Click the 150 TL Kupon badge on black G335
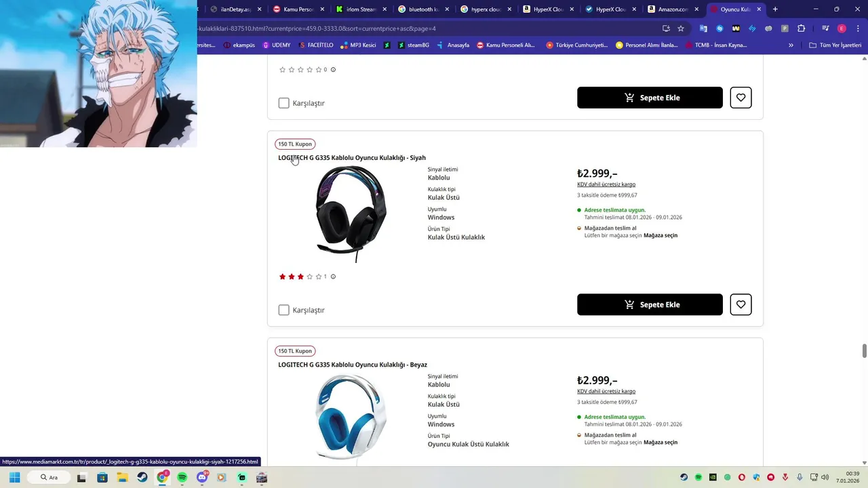The height and width of the screenshot is (488, 868). pyautogui.click(x=295, y=144)
